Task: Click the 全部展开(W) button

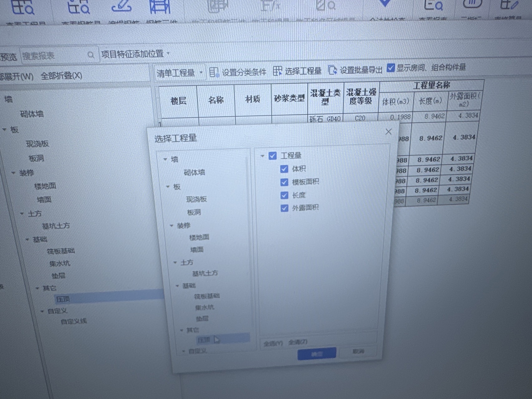Action: (17, 76)
